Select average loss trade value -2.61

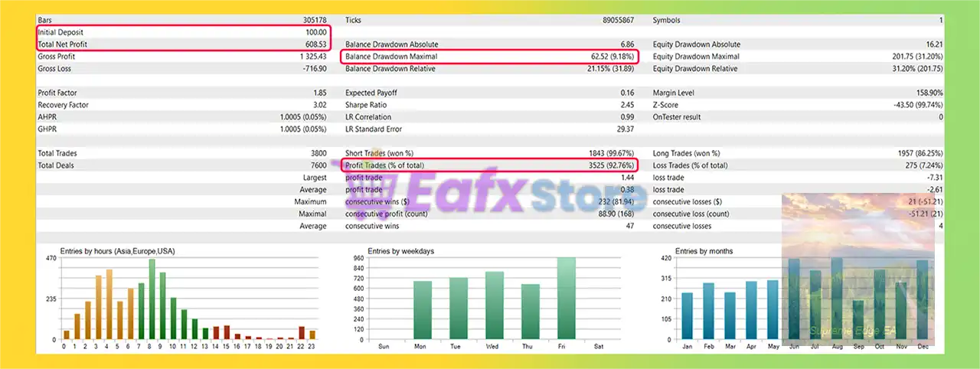click(x=934, y=190)
